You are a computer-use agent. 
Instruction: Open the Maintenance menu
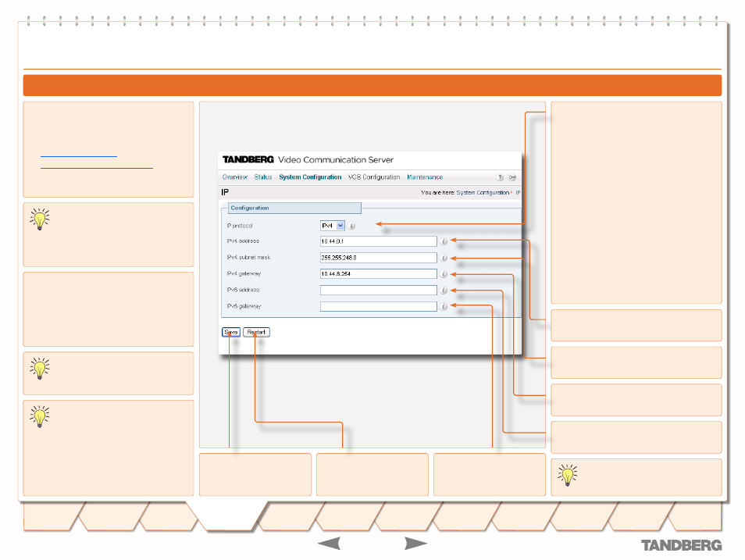(425, 177)
